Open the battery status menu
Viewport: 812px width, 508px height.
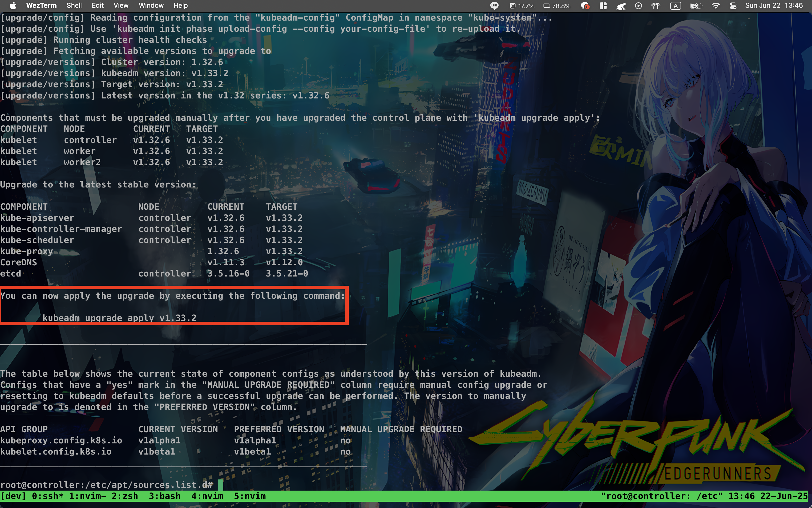[696, 6]
